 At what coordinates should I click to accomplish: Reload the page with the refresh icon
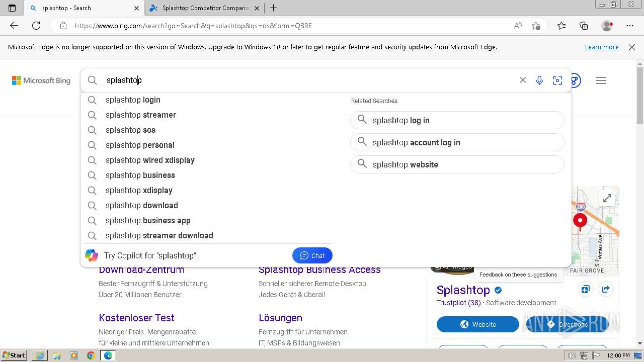36,26
